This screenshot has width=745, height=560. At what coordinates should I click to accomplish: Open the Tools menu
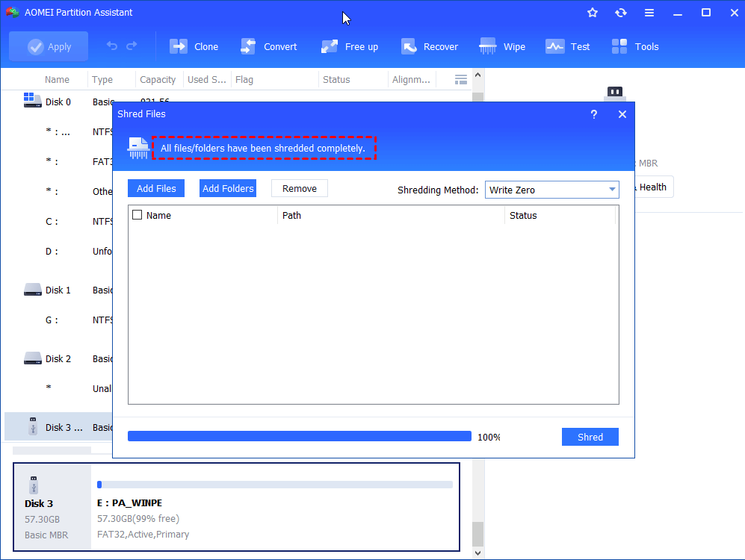coord(635,46)
